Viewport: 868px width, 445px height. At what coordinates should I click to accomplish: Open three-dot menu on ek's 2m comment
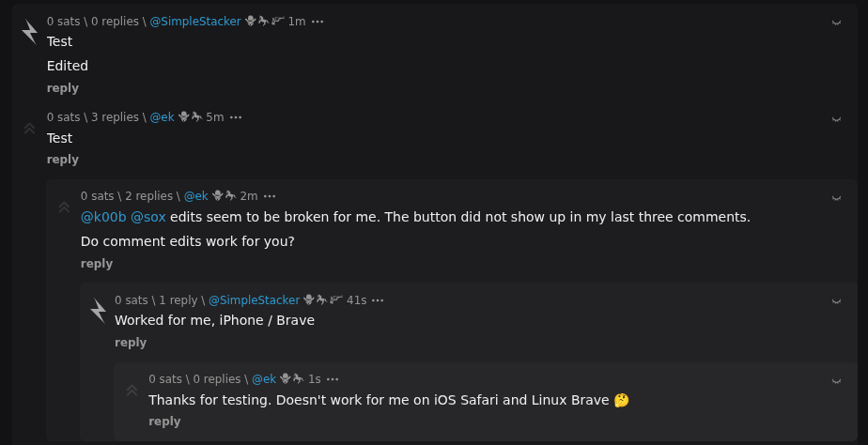[x=270, y=196]
